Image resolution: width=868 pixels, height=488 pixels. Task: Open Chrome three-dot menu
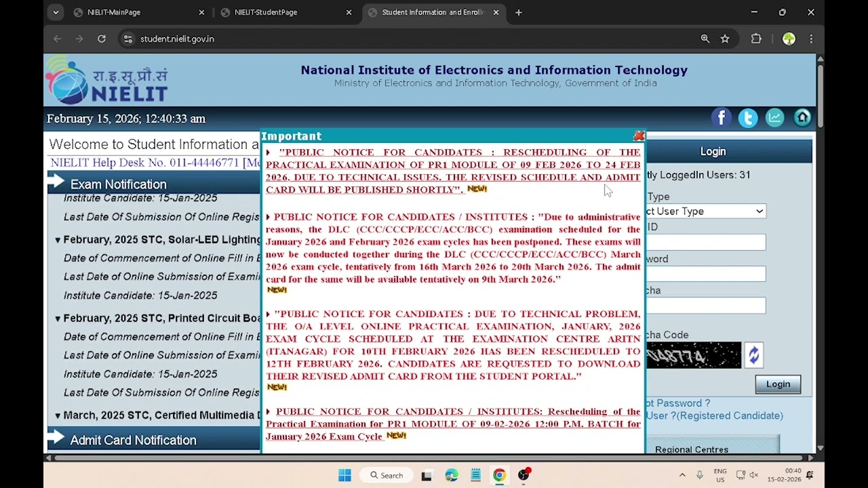(811, 39)
